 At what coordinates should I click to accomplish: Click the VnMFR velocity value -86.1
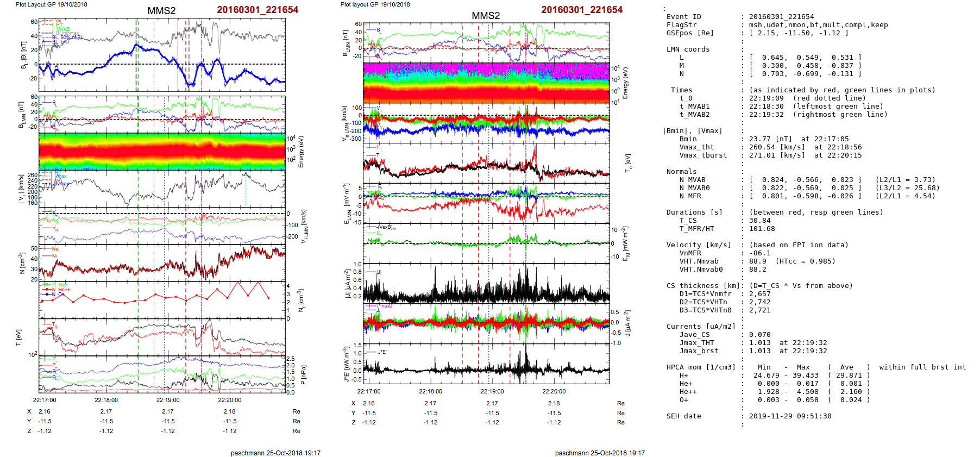point(759,253)
